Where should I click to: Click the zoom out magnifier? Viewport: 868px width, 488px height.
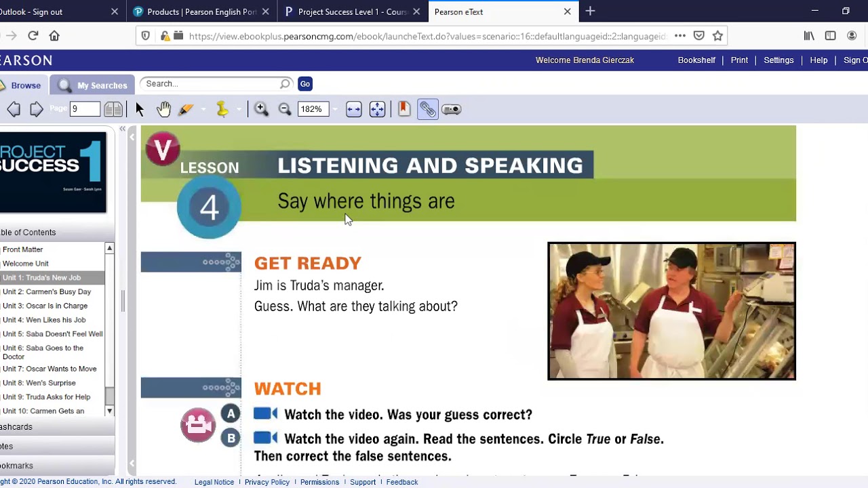tap(285, 109)
